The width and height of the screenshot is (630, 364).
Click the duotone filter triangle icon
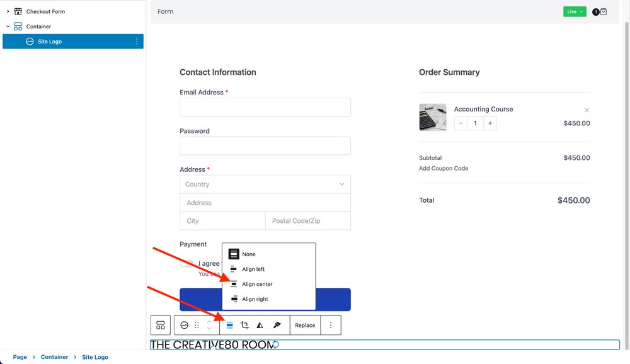pyautogui.click(x=260, y=326)
